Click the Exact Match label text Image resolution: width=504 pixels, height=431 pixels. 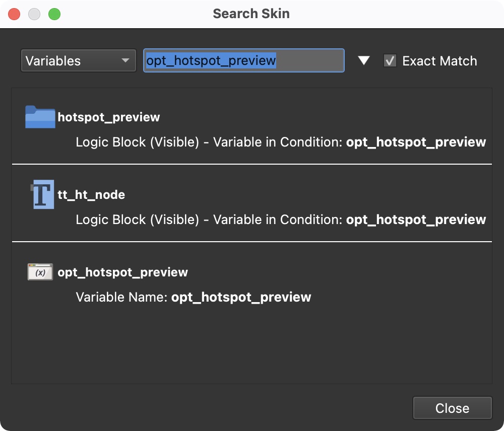coord(439,61)
